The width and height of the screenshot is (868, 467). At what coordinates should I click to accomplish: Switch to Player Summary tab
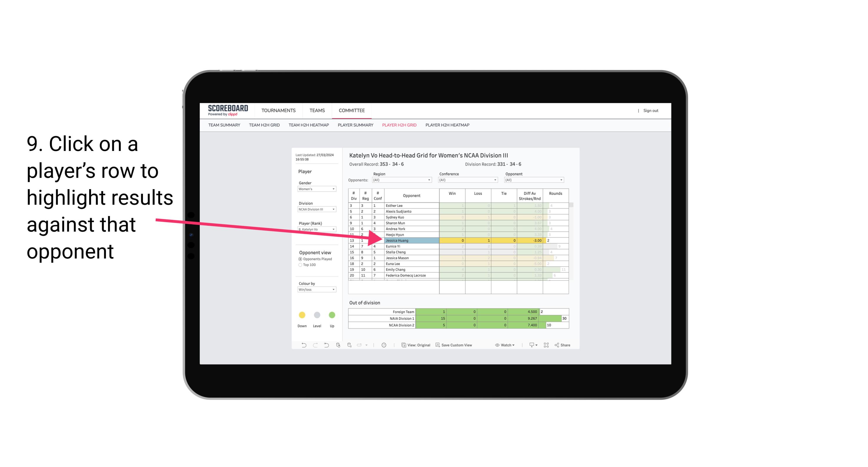[x=355, y=125]
